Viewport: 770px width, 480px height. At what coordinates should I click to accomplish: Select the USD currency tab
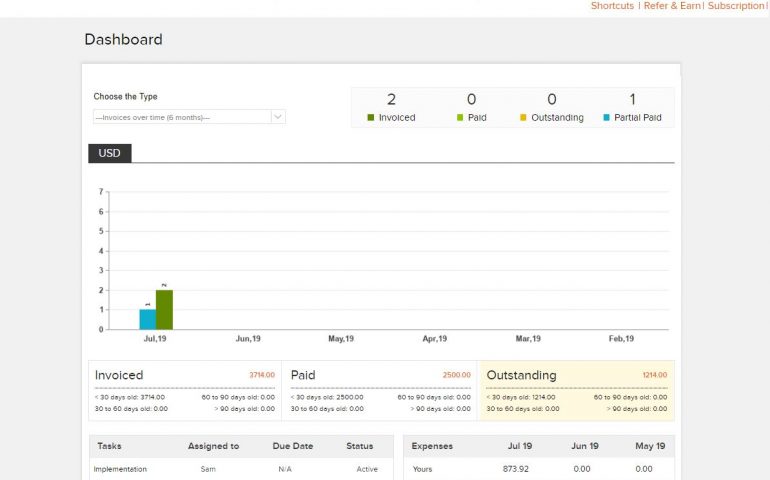(109, 153)
